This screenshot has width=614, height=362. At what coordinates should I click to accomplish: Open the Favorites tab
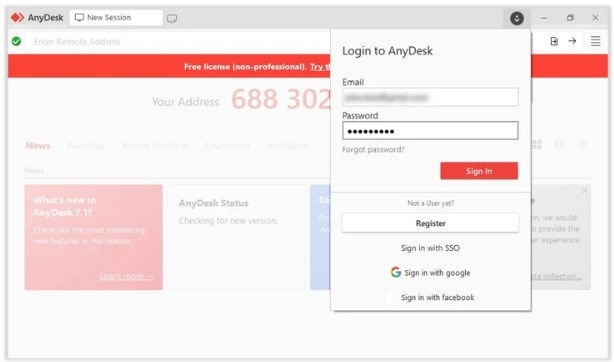click(86, 146)
